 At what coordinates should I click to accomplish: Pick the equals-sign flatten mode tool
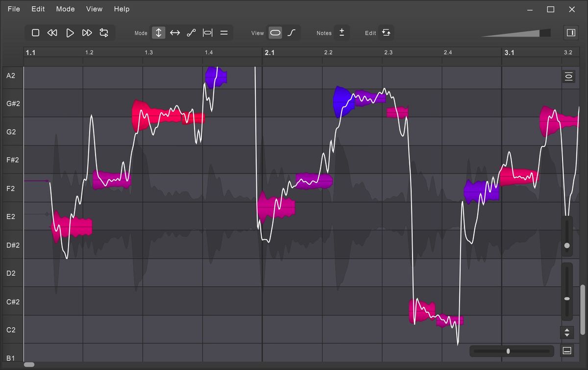coord(224,33)
